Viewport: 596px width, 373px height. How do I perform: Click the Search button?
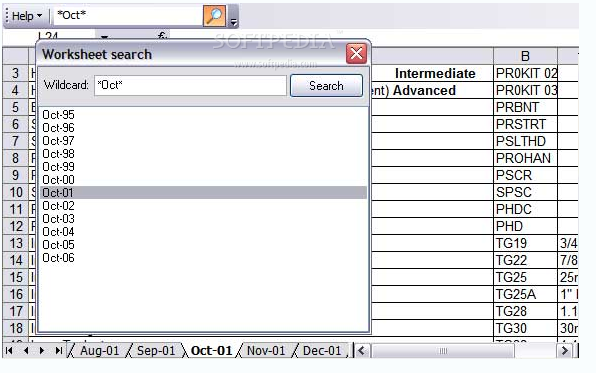pyautogui.click(x=326, y=86)
